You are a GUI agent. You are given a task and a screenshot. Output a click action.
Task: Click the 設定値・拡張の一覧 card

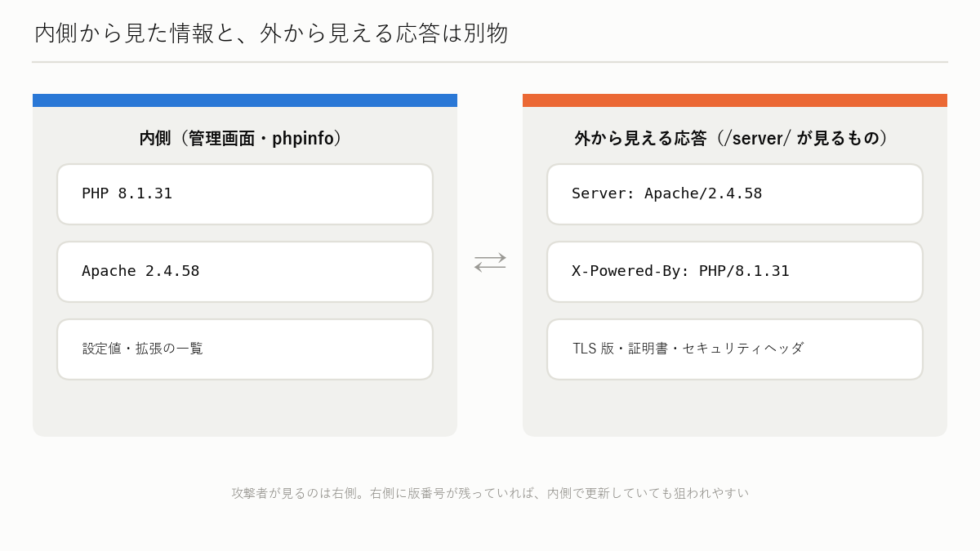(x=245, y=349)
